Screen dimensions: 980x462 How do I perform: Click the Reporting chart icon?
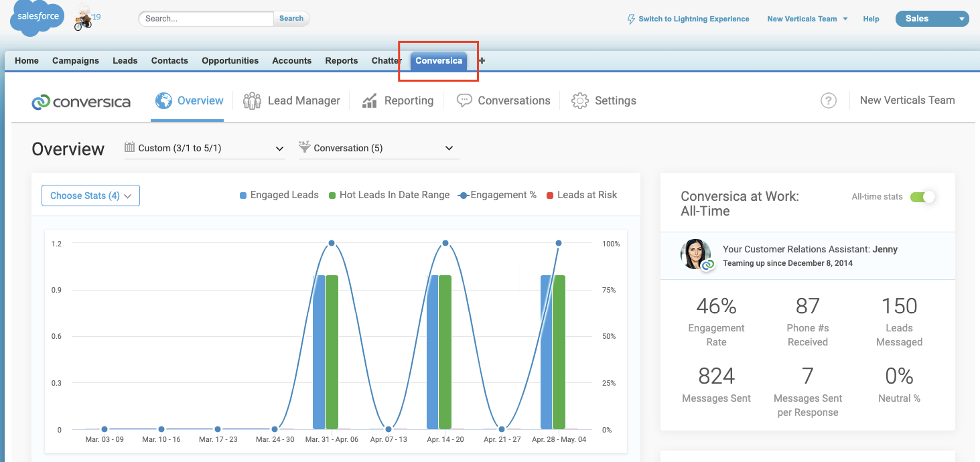click(x=370, y=101)
